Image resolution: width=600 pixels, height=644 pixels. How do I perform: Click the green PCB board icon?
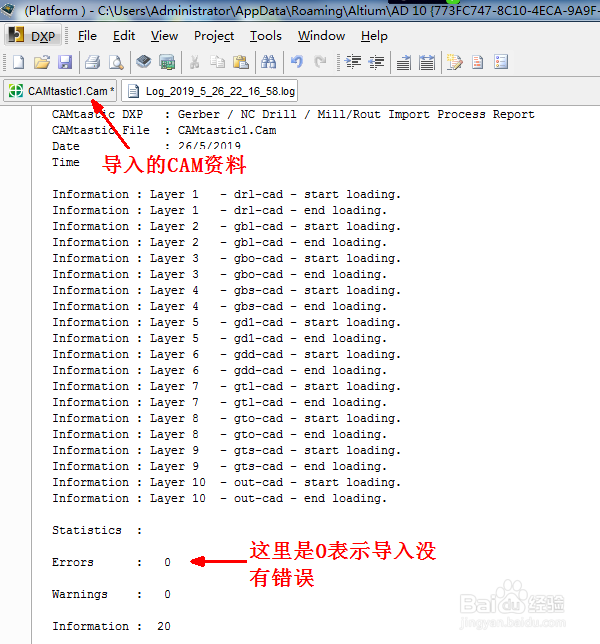(167, 62)
